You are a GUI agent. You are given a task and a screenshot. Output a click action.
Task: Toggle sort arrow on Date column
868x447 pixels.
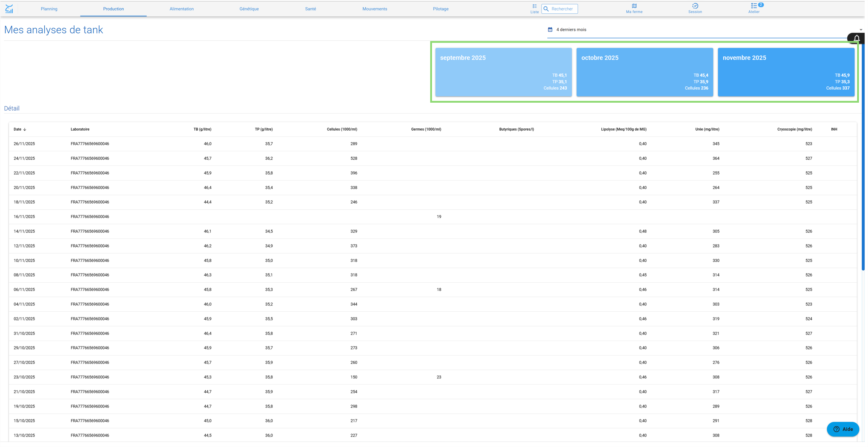(25, 130)
